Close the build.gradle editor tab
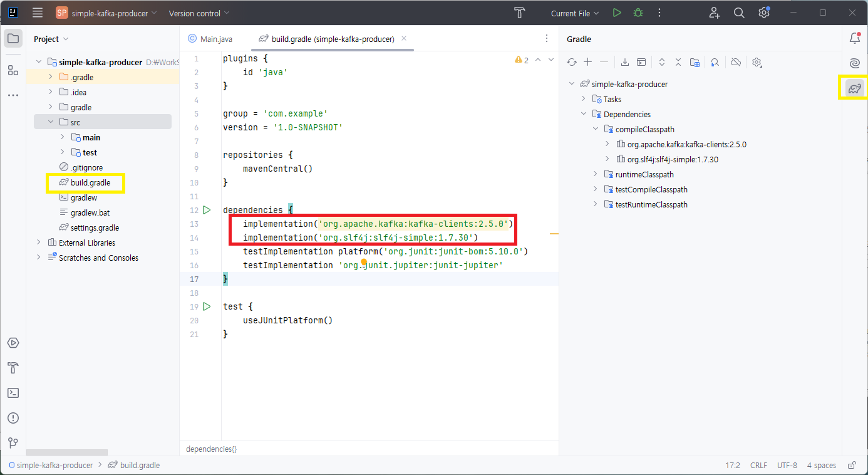Viewport: 868px width, 475px height. (x=404, y=39)
